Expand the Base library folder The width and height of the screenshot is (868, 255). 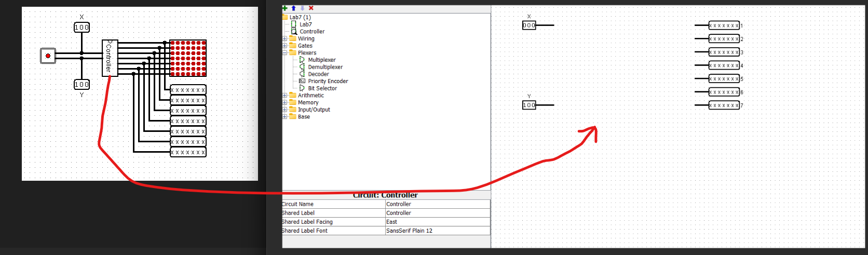284,117
